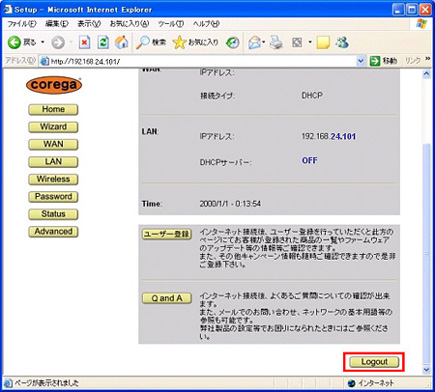Open the ファイル(F) menu
The height and width of the screenshot is (392, 435).
[22, 24]
